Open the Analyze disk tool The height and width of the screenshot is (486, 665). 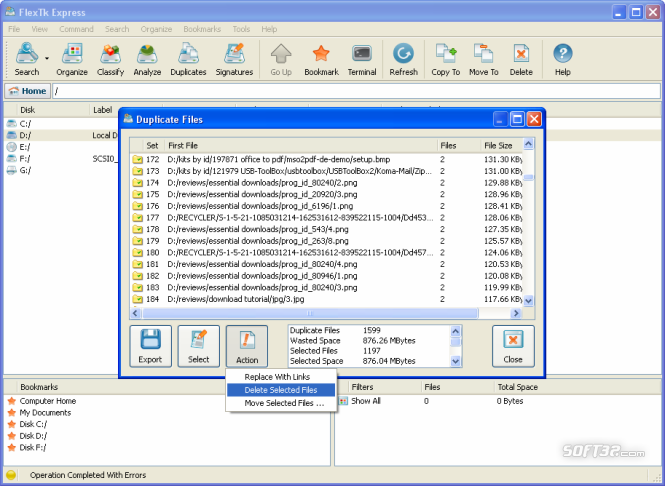(x=147, y=59)
